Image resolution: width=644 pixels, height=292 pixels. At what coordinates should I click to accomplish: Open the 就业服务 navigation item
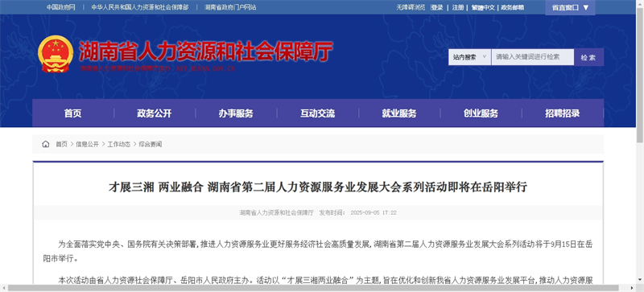399,113
